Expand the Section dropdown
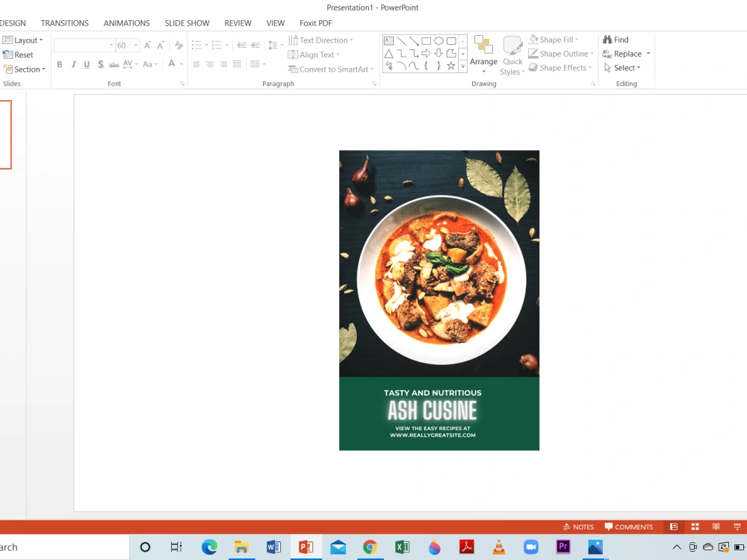 (24, 69)
